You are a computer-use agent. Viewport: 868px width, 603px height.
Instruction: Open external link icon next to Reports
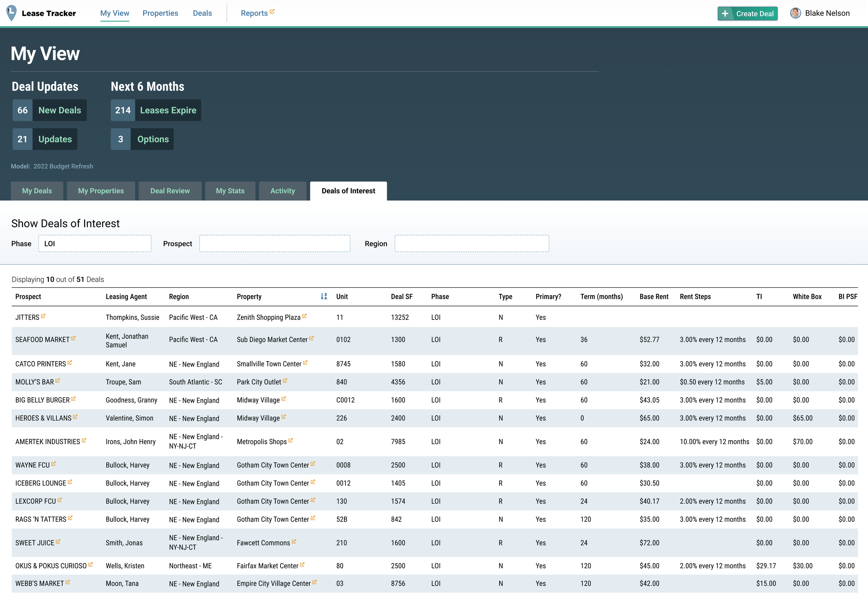[272, 11]
